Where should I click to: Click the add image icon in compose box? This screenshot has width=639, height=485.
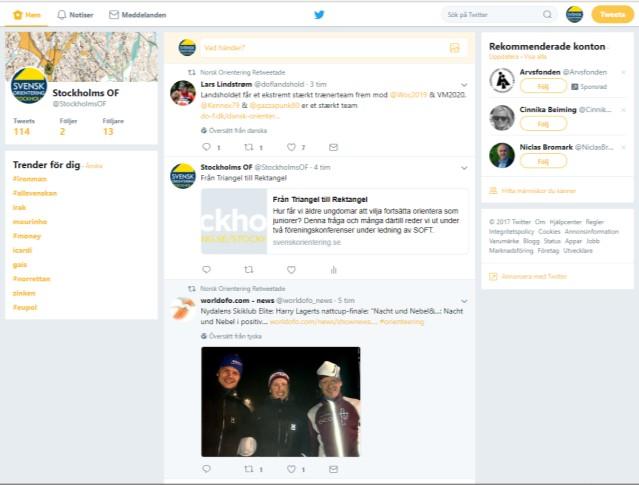[454, 48]
